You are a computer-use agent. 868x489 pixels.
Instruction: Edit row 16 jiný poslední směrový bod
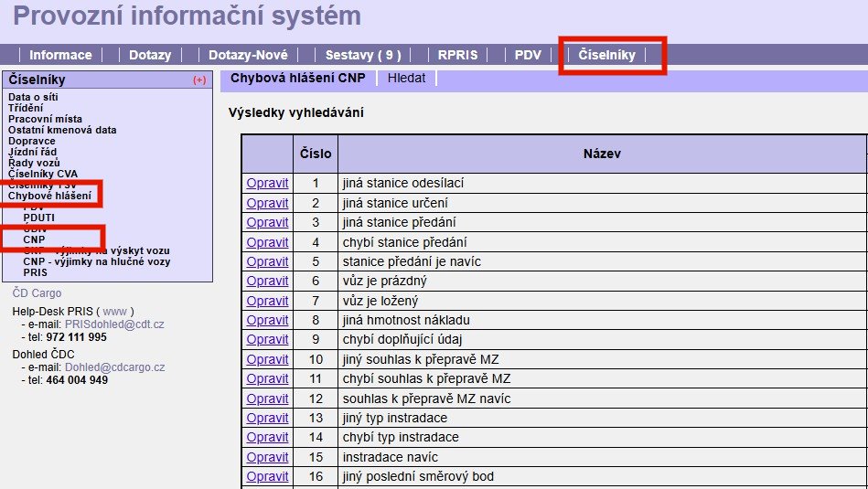[x=267, y=476]
